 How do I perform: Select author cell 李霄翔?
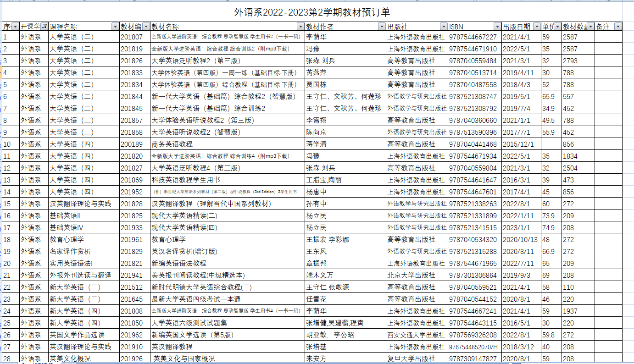pyautogui.click(x=345, y=120)
